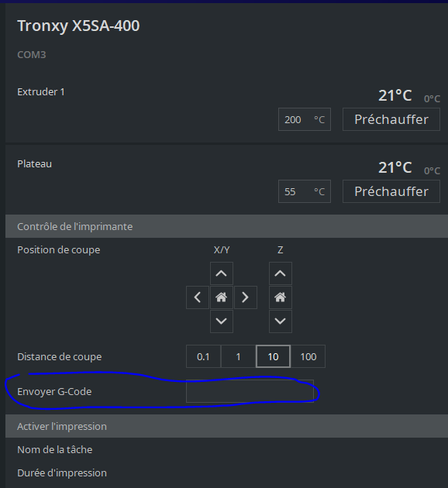The height and width of the screenshot is (488, 448).
Task: Home the X/Y axes
Action: 222,297
